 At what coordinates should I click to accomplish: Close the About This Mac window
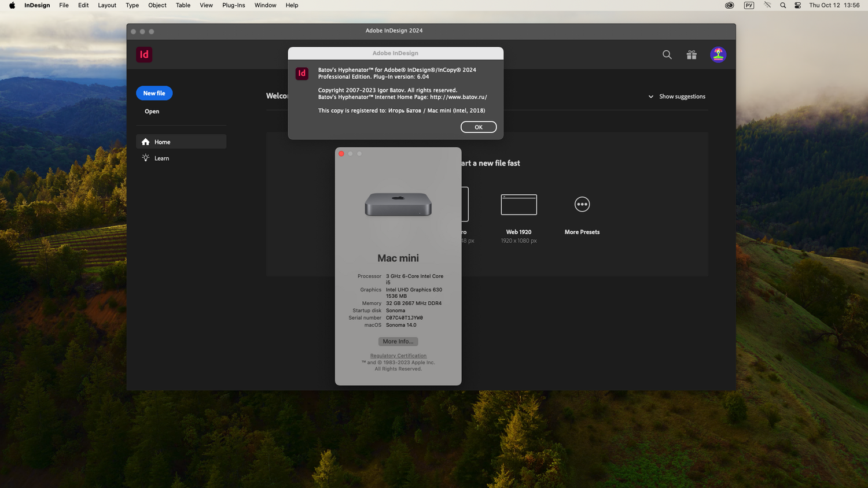pyautogui.click(x=341, y=154)
